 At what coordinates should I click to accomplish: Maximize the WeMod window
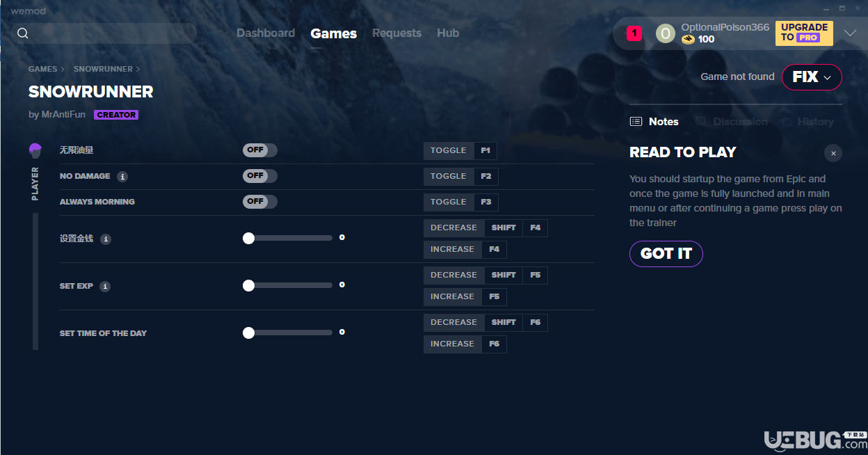point(842,8)
